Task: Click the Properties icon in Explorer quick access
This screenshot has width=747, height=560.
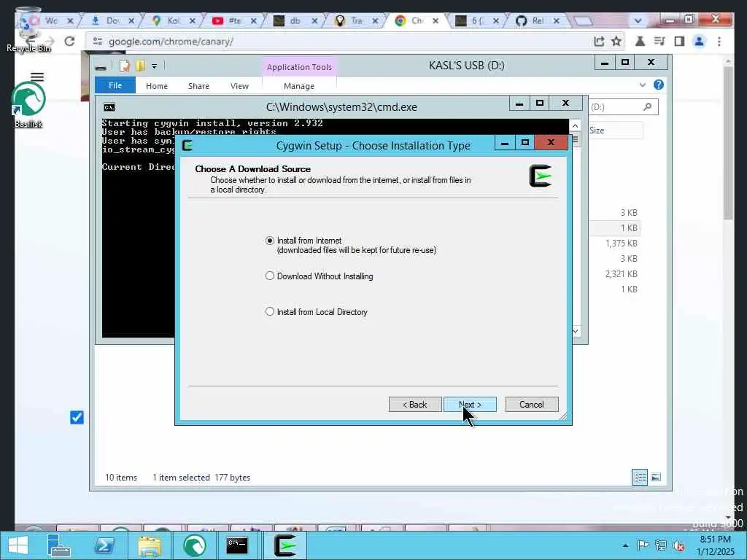Action: click(x=124, y=66)
